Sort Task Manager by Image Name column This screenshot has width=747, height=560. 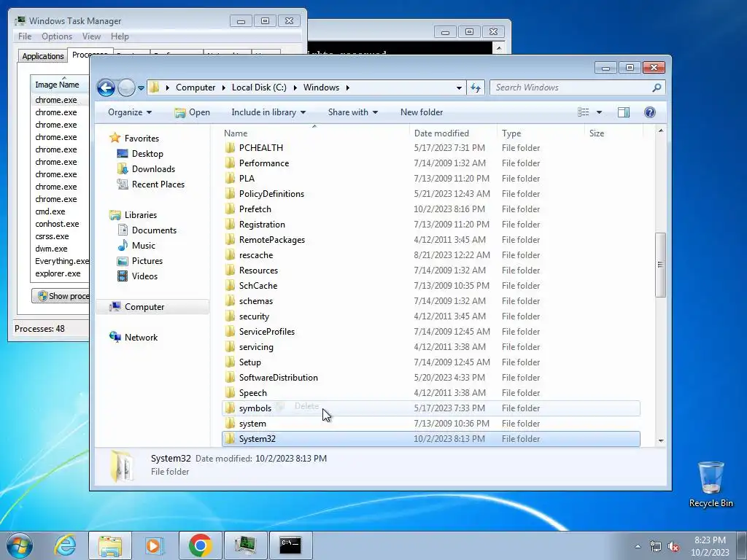[60, 85]
